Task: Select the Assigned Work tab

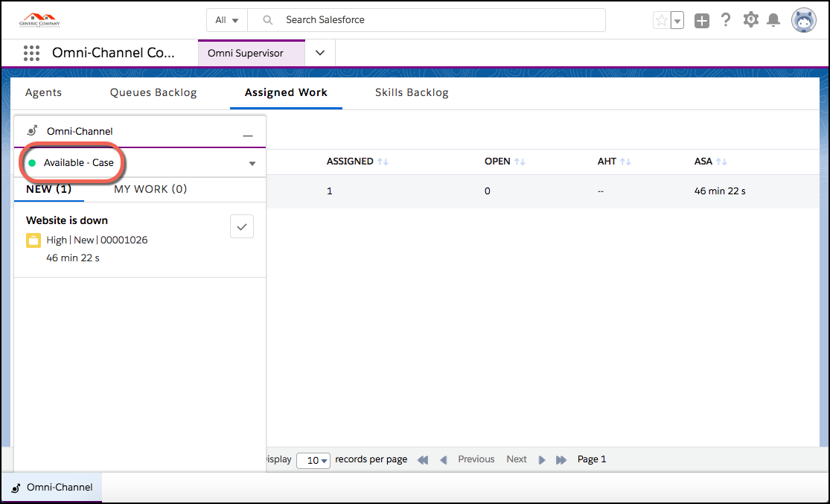Action: (x=286, y=92)
